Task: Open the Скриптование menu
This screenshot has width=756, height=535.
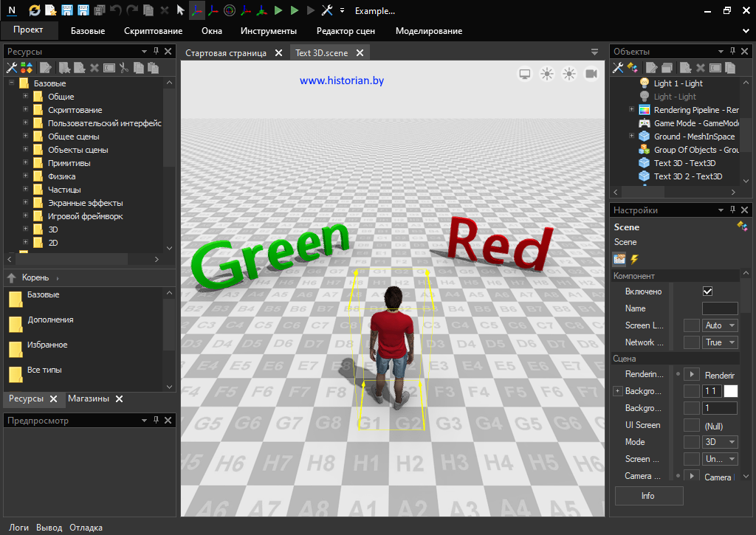Action: (x=153, y=31)
